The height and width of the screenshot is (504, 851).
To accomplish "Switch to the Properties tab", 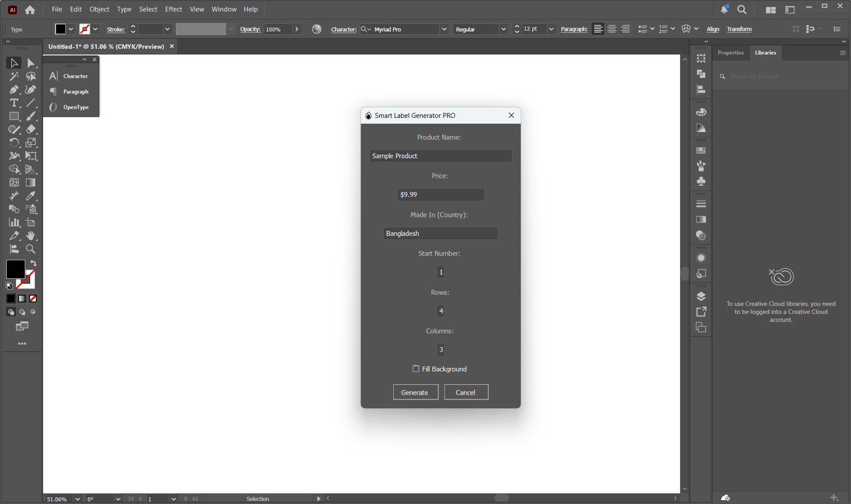I will (x=730, y=53).
